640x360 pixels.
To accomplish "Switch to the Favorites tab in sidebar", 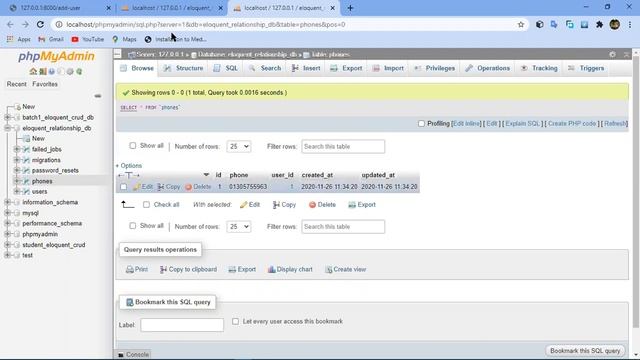I will click(x=45, y=84).
